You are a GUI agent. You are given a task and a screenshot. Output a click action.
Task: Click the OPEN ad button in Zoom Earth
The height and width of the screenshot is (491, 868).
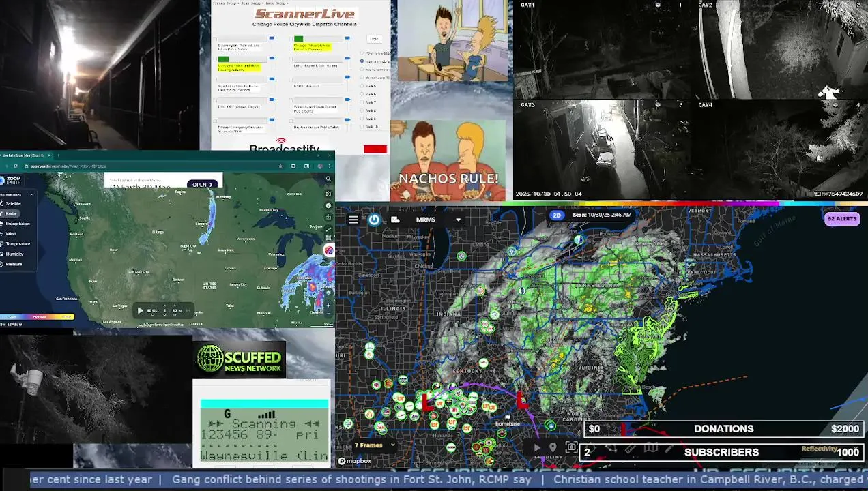point(204,184)
